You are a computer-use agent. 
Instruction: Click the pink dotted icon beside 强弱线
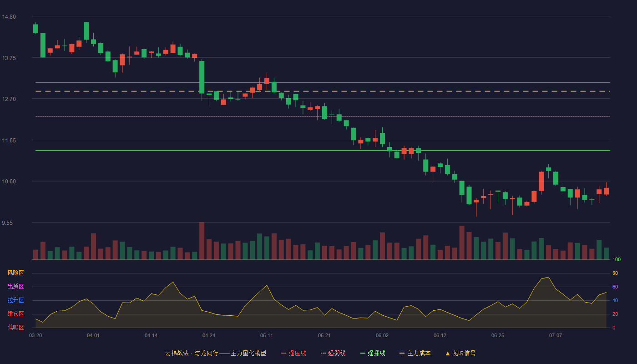click(x=324, y=353)
